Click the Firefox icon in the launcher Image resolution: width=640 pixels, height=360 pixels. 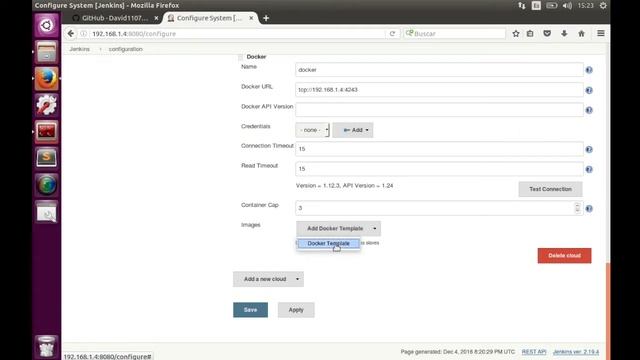pos(47,78)
